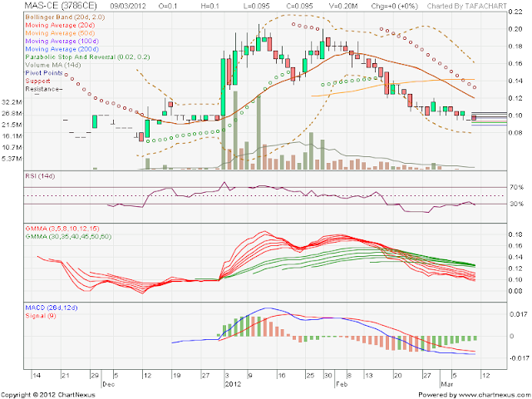This screenshot has width=532, height=399.
Task: Click the V=0.20M volume value
Action: click(343, 6)
